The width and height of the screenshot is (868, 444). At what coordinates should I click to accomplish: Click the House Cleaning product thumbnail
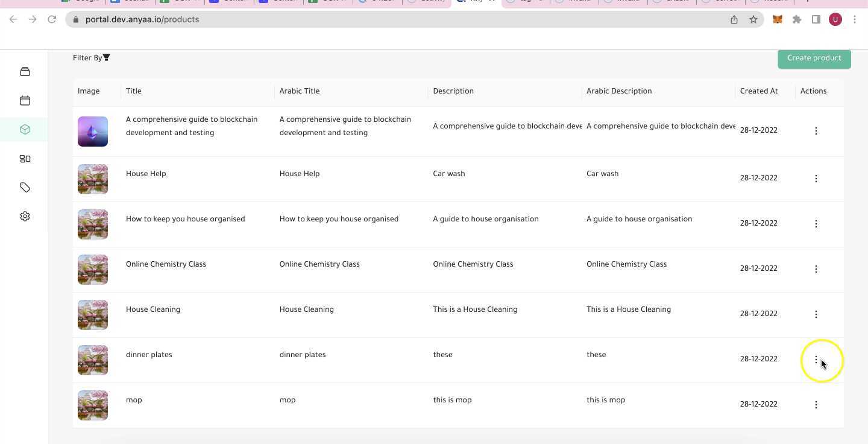(x=92, y=314)
